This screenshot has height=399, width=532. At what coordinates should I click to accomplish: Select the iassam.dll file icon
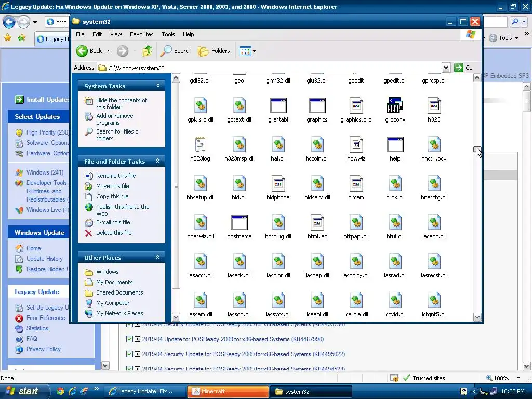click(x=200, y=301)
